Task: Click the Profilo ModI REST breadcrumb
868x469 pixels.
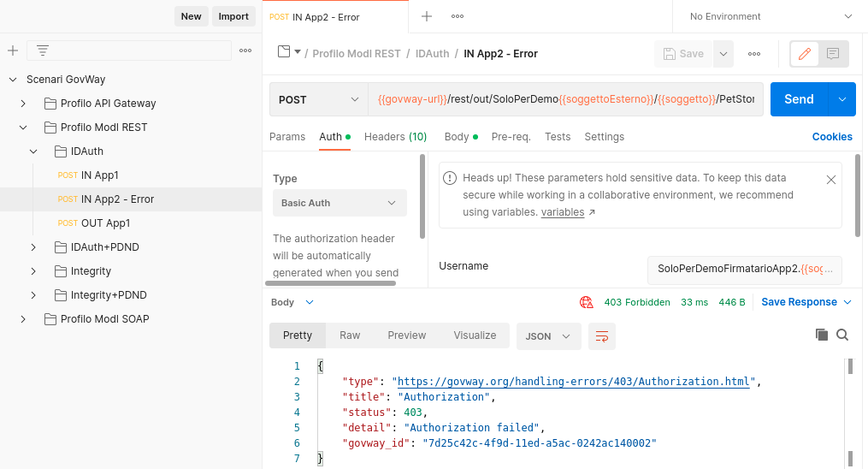Action: pyautogui.click(x=357, y=54)
